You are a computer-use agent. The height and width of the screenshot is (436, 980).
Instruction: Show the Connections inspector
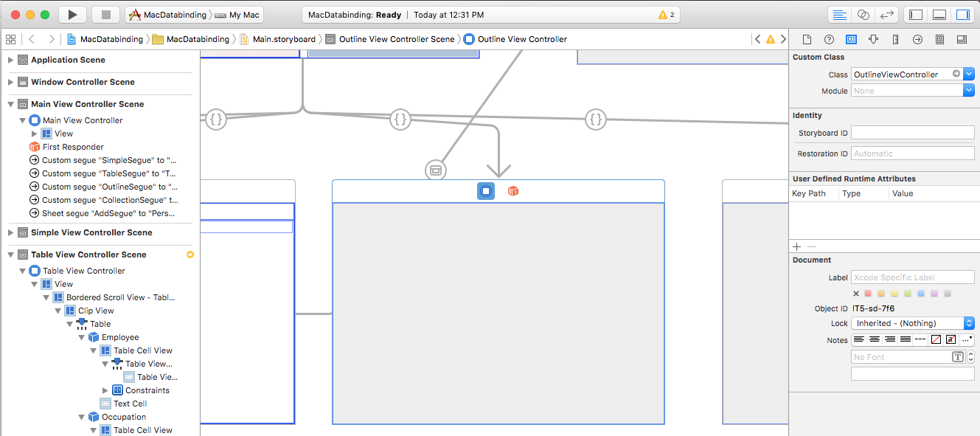click(x=917, y=39)
